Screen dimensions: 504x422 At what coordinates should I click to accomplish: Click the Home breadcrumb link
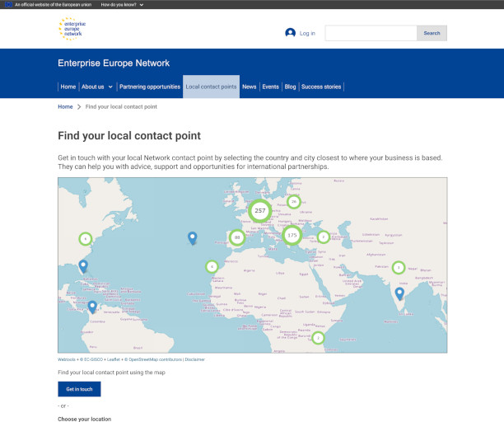[65, 106]
